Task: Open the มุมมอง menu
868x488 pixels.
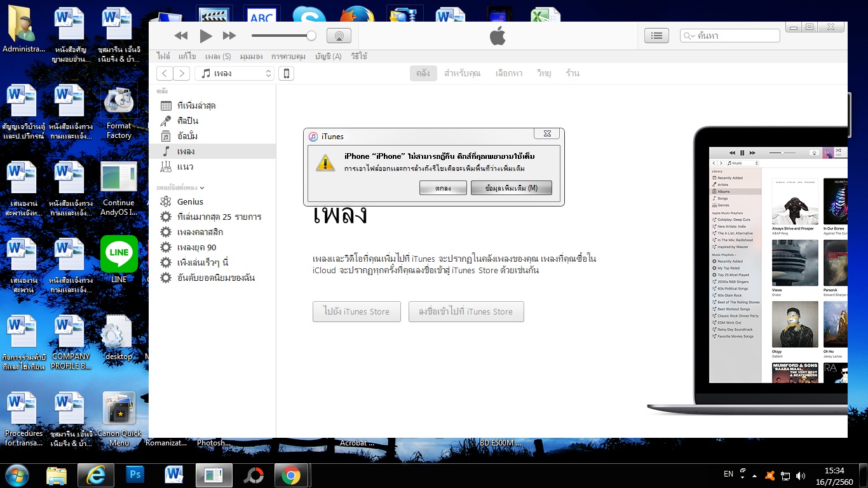Action: click(252, 57)
